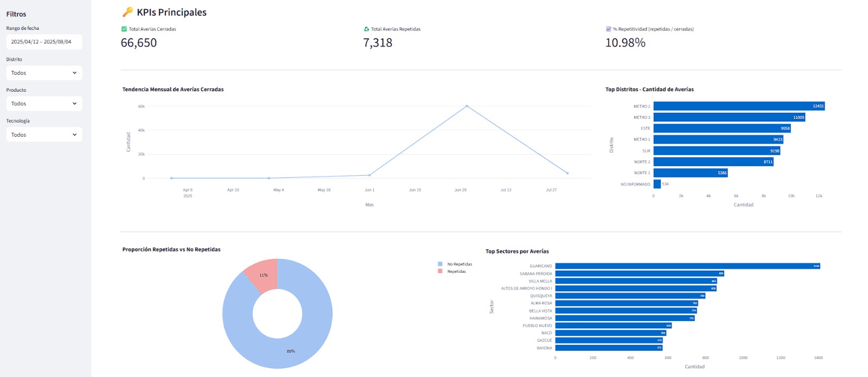Viewport: 868px width, 377px height.
Task: Click the 66,650 total closed value
Action: point(139,43)
